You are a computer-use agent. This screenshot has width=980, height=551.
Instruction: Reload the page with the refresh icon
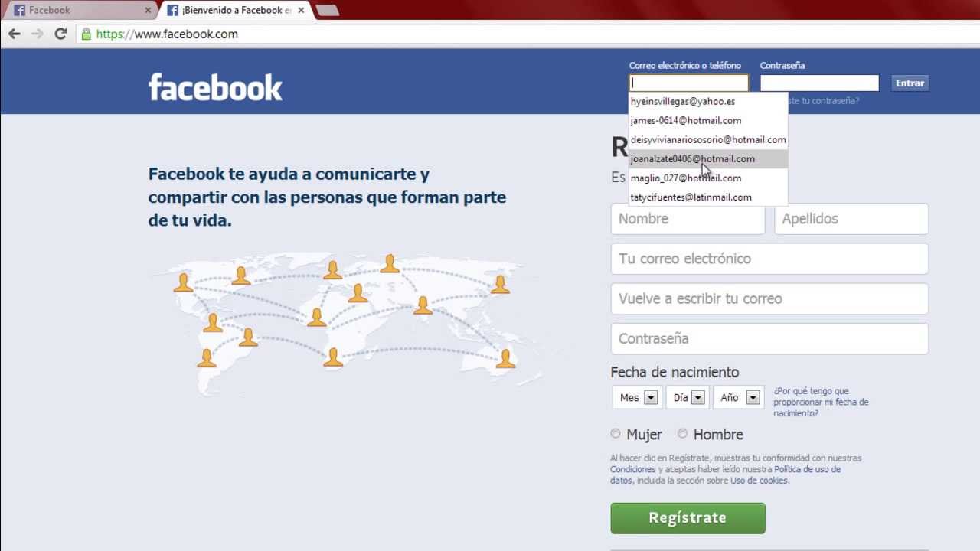(60, 34)
